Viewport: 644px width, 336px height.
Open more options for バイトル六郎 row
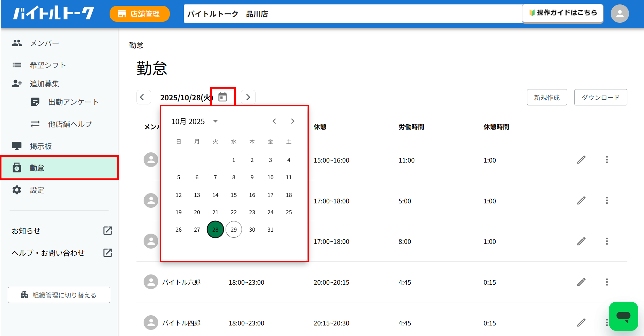[x=607, y=282]
